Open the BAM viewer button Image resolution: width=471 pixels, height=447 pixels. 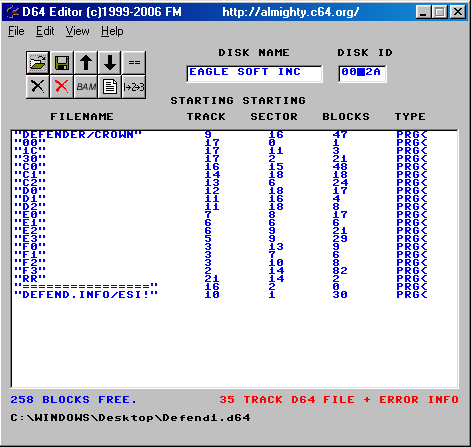pos(86,87)
